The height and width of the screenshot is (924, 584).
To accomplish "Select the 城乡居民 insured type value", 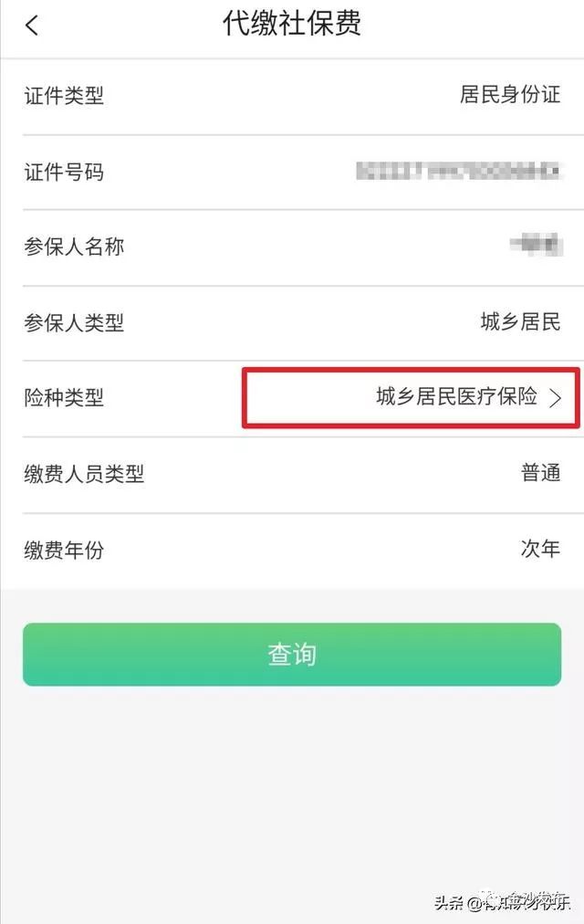I will point(520,321).
